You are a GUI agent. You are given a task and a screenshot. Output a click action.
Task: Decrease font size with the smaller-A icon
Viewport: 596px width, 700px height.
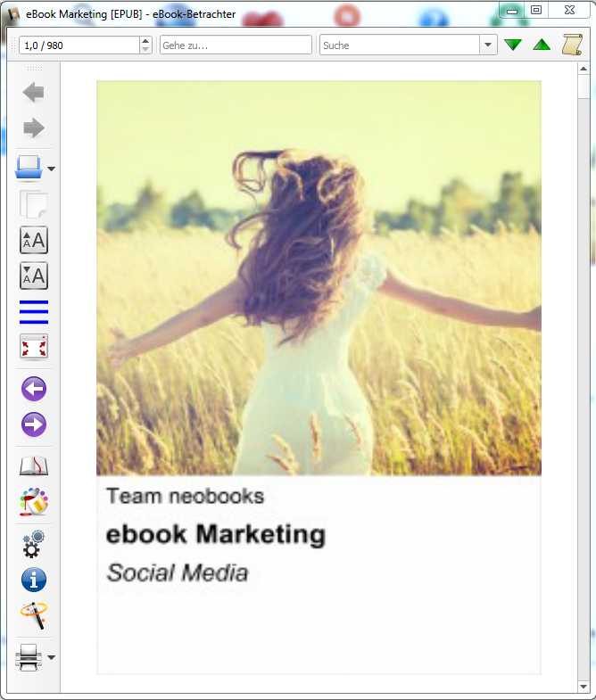[x=33, y=276]
